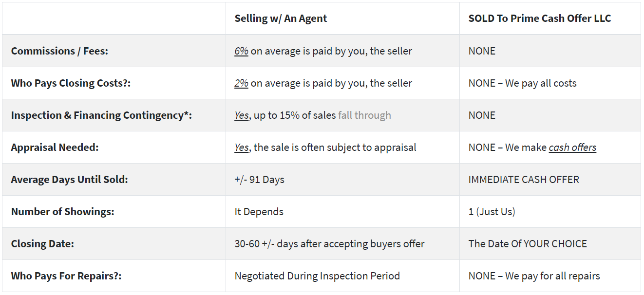The height and width of the screenshot is (295, 644).
Task: Select the '1 (Just Us)' cell
Action: tap(492, 212)
